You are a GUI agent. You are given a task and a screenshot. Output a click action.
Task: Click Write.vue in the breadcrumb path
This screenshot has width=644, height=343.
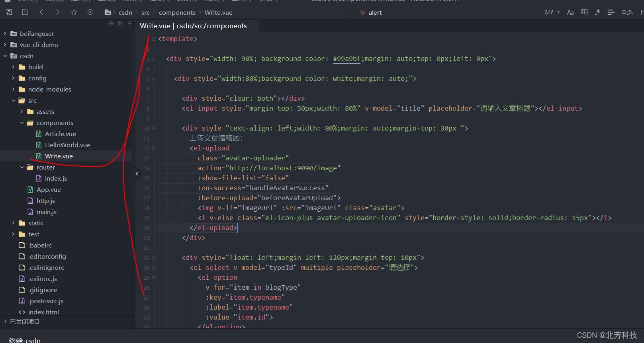click(219, 12)
